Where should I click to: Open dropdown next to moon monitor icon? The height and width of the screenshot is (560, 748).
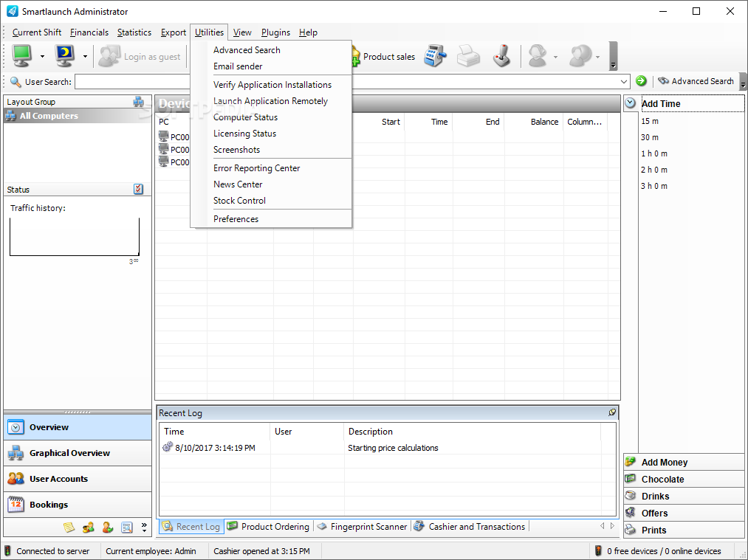point(85,56)
